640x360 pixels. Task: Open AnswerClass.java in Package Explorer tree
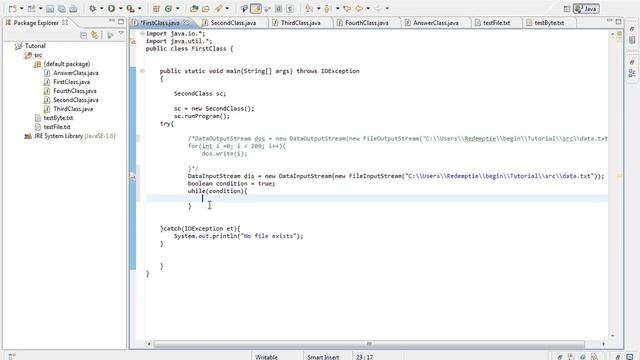tap(76, 73)
